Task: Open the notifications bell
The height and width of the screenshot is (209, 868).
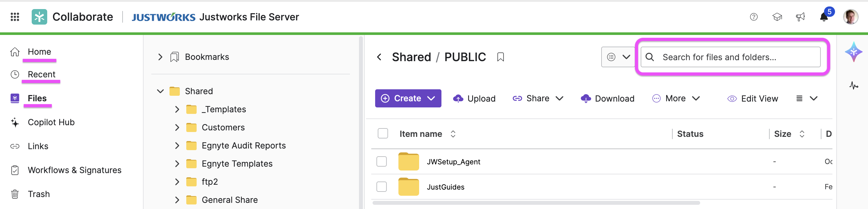Action: (x=824, y=17)
